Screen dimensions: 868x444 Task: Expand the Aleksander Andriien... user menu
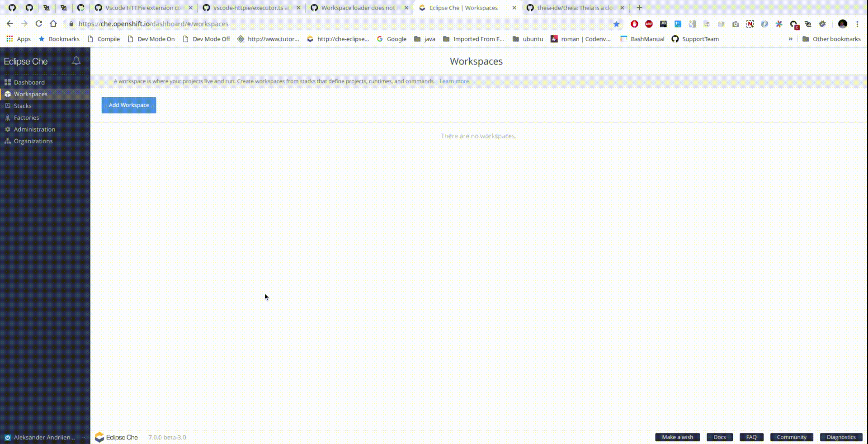[45, 437]
